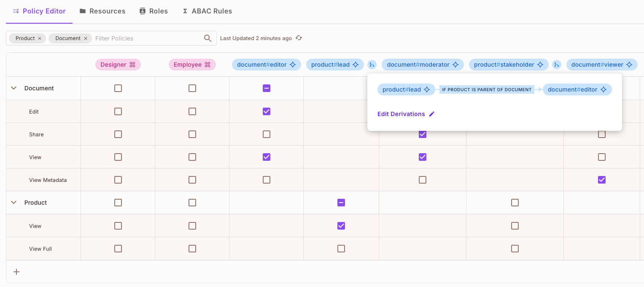Click the Filter Policies input field
The width and height of the screenshot is (644, 287).
tap(146, 38)
